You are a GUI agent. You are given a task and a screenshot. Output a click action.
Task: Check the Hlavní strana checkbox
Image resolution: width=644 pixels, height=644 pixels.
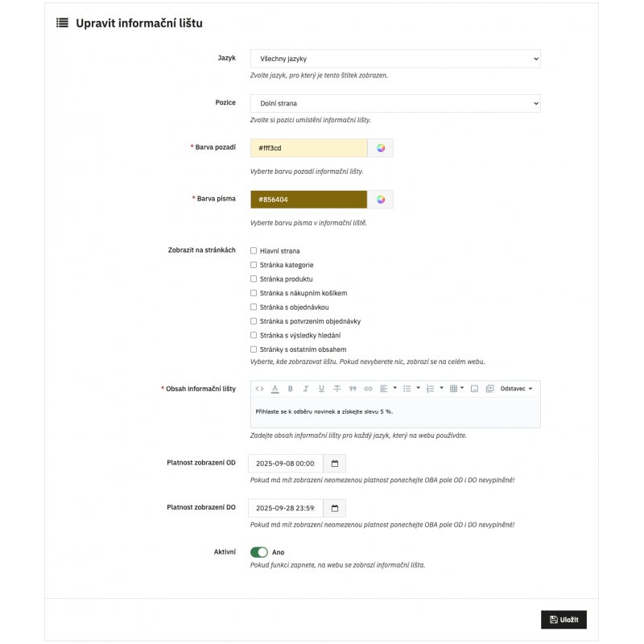click(254, 251)
